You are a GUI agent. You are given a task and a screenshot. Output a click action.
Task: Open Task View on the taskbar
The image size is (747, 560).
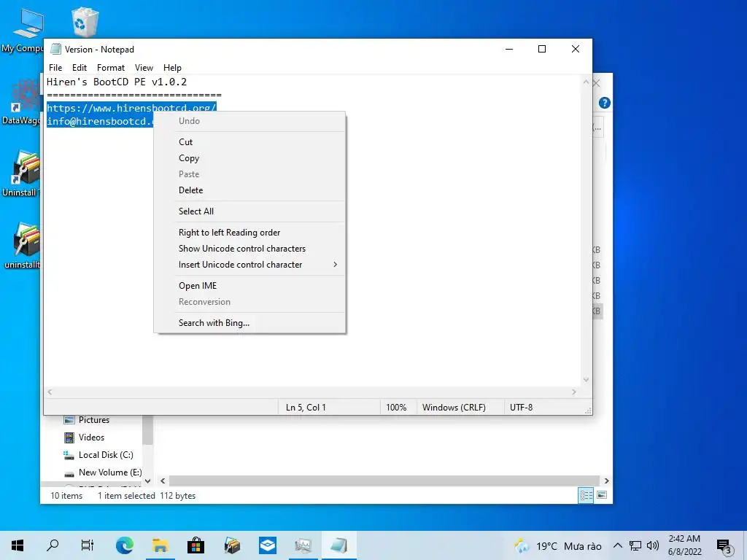tap(88, 545)
